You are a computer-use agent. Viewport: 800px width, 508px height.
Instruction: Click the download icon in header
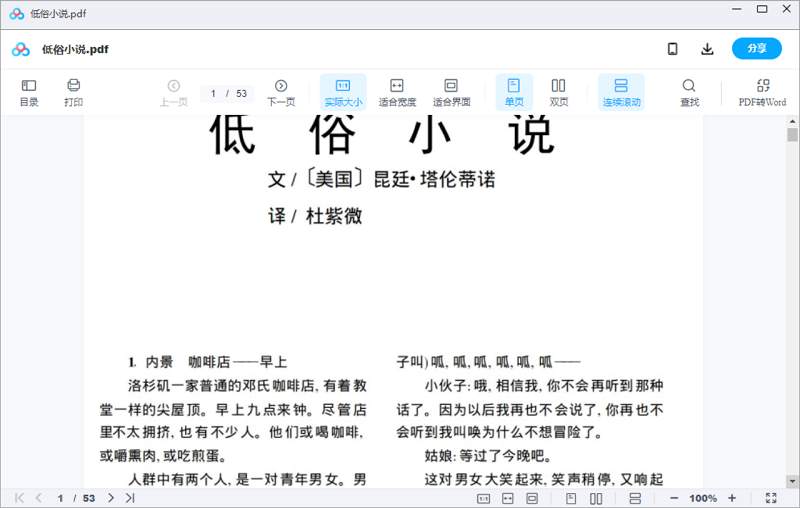(707, 49)
